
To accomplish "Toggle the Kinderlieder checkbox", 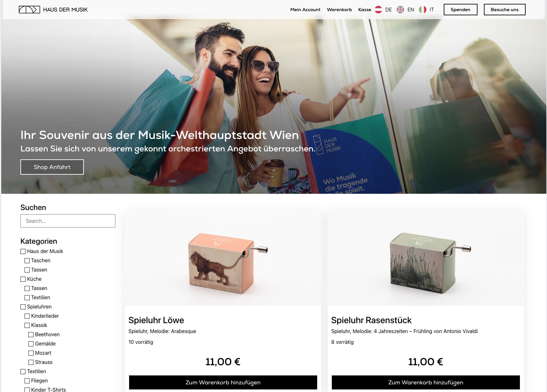I will click(x=27, y=316).
